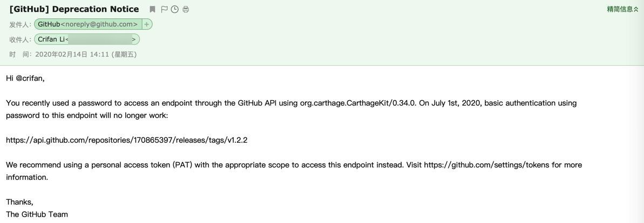Click the 发件人 label
This screenshot has height=223, width=644.
coord(20,25)
